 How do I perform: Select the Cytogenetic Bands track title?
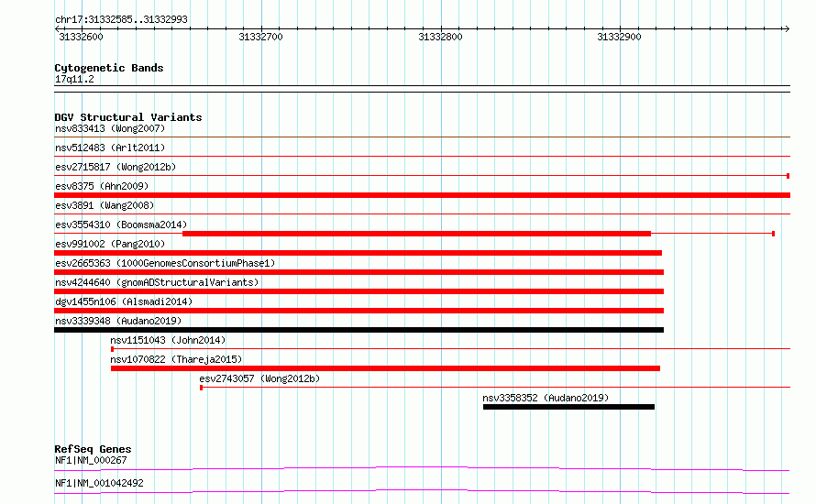[x=109, y=68]
